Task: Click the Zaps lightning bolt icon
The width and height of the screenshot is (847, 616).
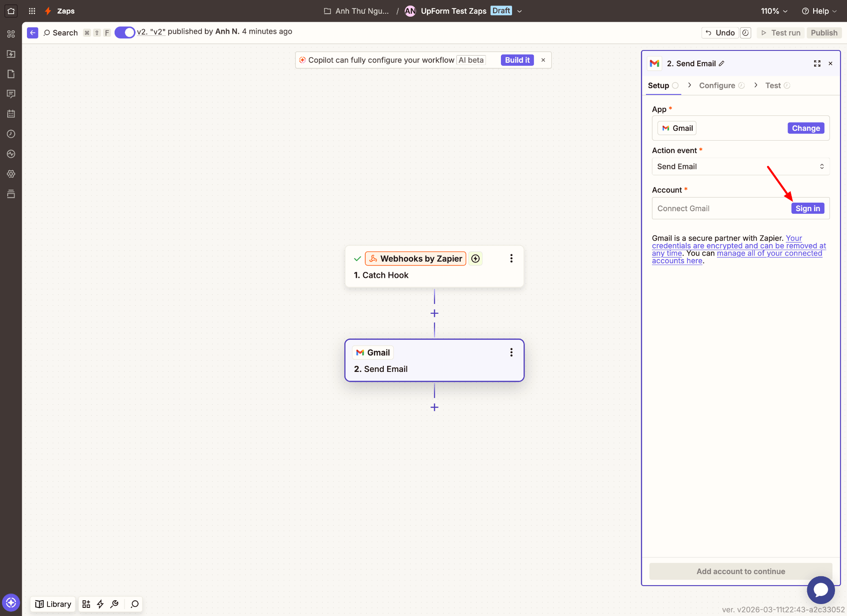Action: pos(48,11)
